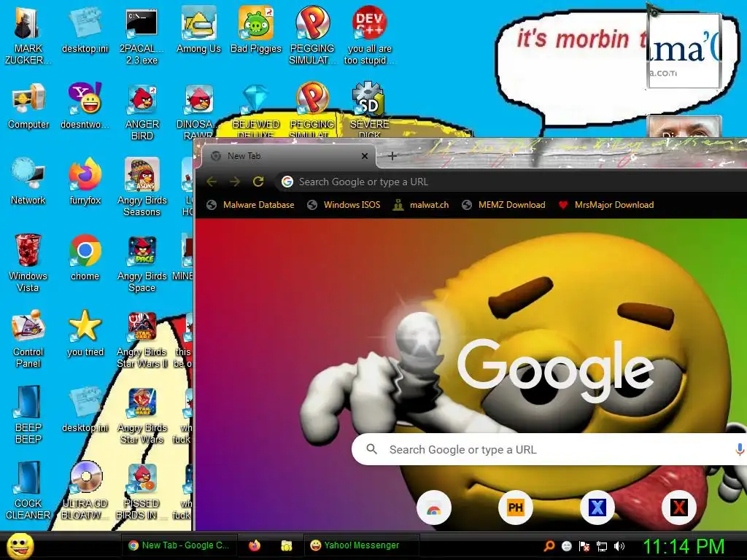
Task: Open the PISSED BIRDS IN... desktop icon
Action: click(x=142, y=490)
